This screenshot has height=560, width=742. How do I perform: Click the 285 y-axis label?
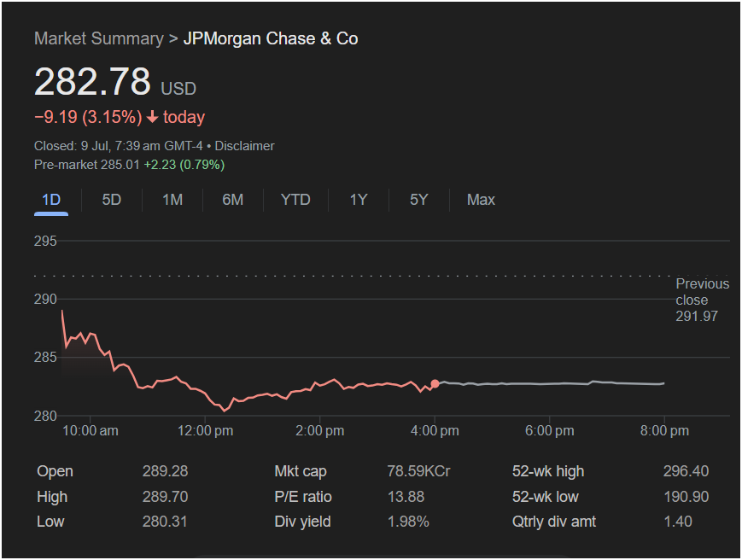click(x=45, y=357)
